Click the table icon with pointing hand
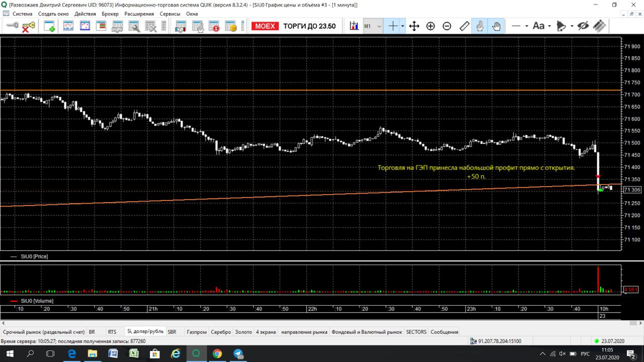Viewport: 644px width, 362px height. [x=197, y=26]
